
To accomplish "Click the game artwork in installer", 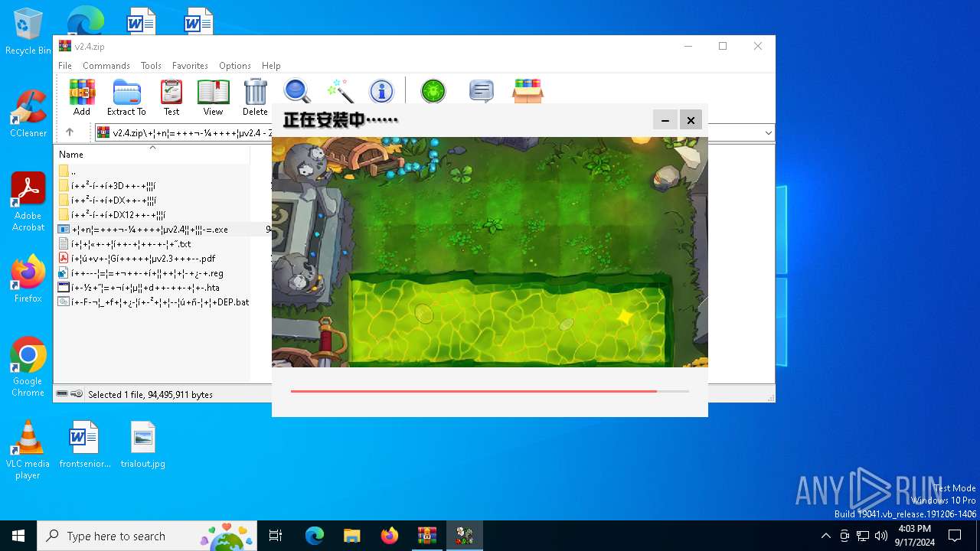I will click(490, 252).
